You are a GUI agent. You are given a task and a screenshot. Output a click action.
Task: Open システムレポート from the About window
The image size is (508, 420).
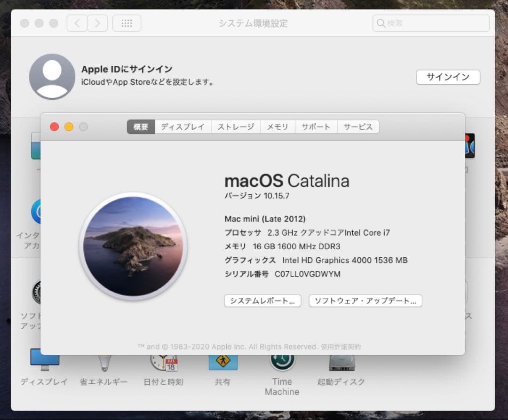[x=262, y=301]
